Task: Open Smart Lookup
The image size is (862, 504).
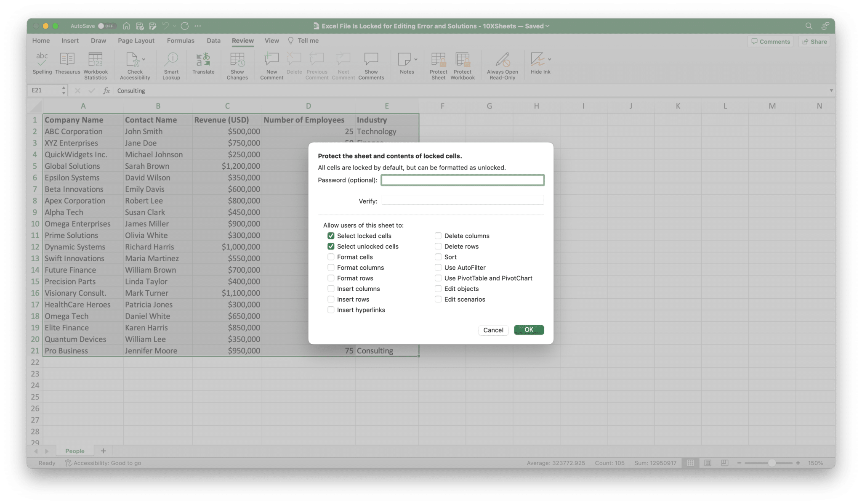Action: (x=171, y=66)
